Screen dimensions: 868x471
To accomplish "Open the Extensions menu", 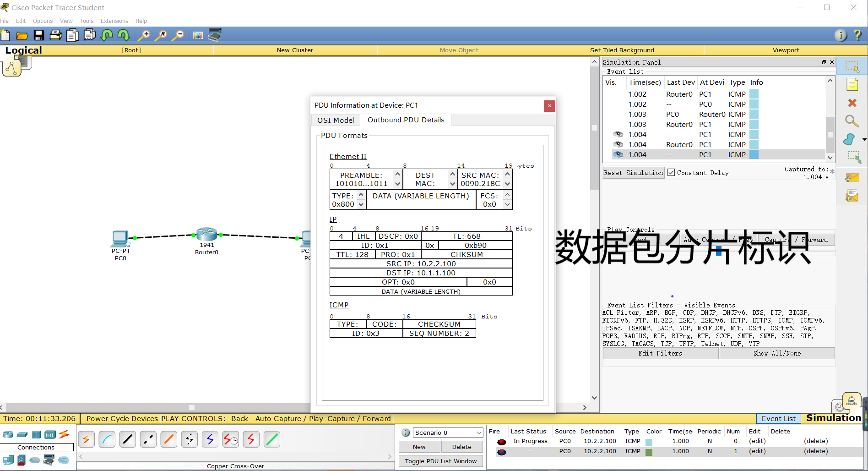I will (114, 21).
